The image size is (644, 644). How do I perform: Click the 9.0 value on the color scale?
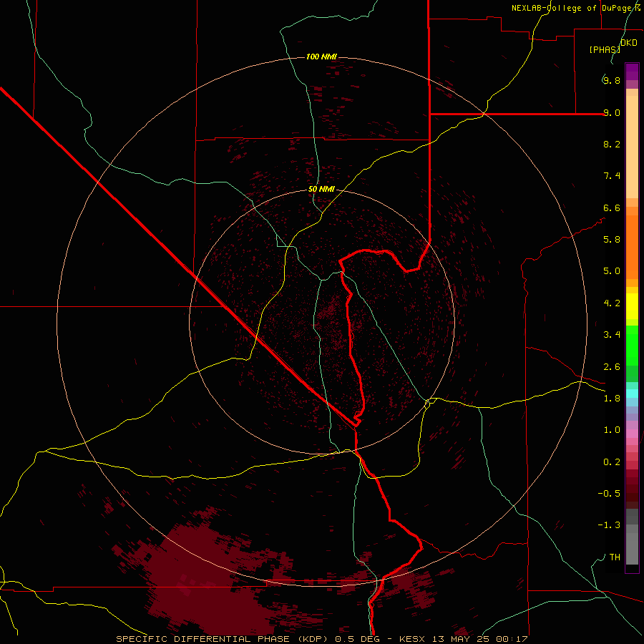click(612, 112)
